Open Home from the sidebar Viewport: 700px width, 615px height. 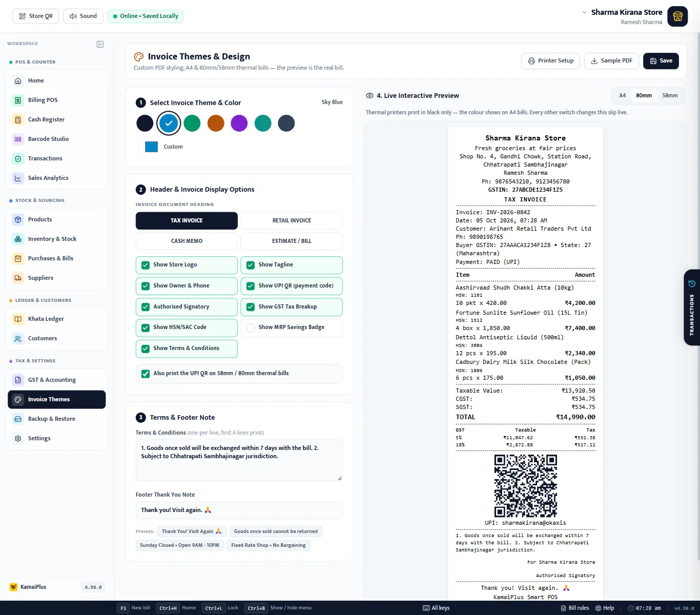click(x=56, y=80)
